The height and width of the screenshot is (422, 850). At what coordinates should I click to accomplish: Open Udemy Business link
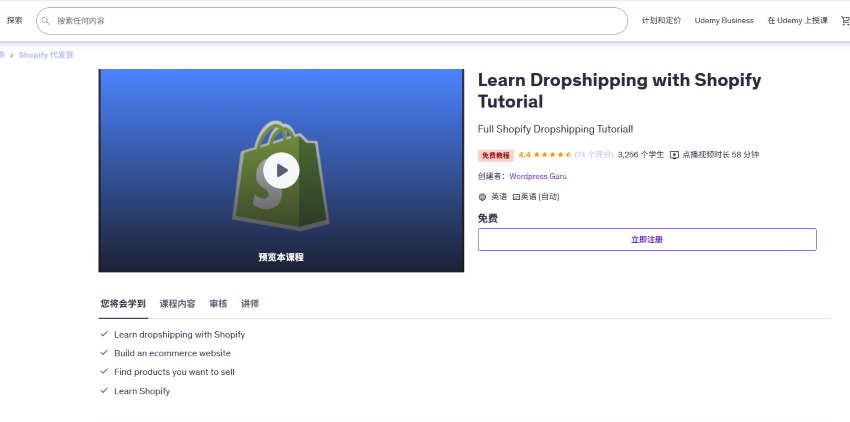pyautogui.click(x=724, y=21)
